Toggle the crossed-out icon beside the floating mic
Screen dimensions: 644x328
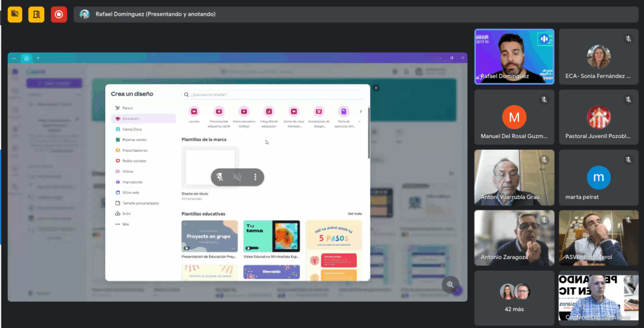pos(238,177)
